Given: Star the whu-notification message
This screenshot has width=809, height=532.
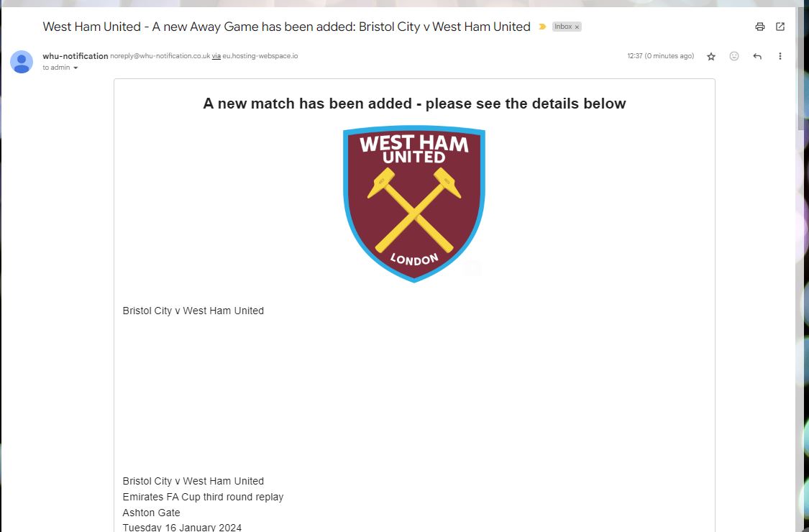Looking at the screenshot, I should point(711,56).
